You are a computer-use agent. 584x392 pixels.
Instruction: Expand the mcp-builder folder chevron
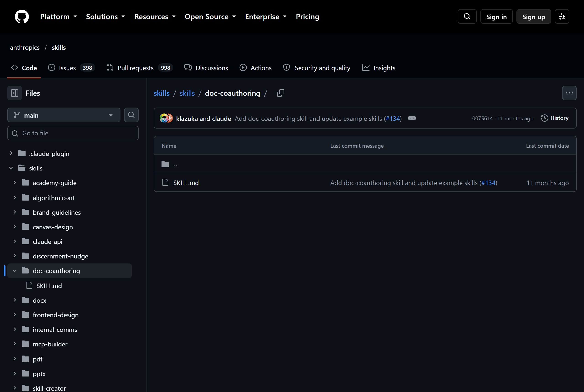tap(15, 344)
